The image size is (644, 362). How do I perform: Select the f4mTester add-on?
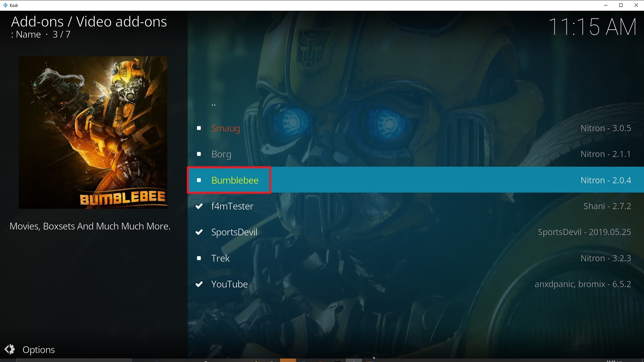pyautogui.click(x=416, y=206)
